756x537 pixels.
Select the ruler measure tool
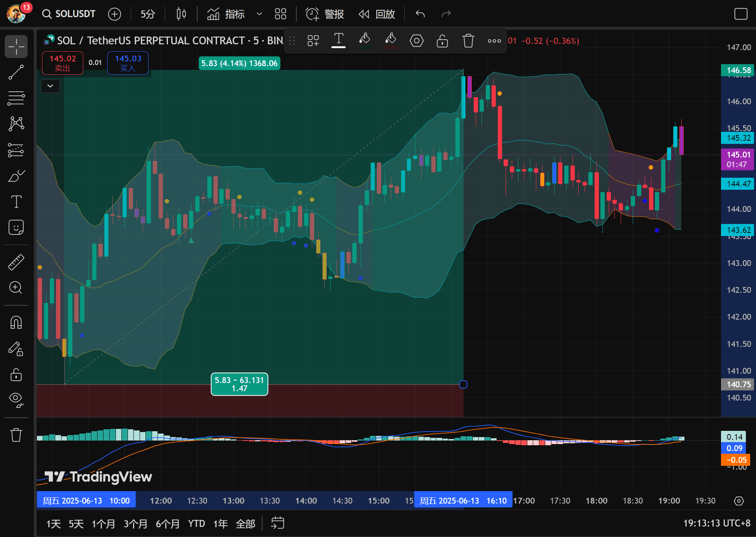point(16,262)
